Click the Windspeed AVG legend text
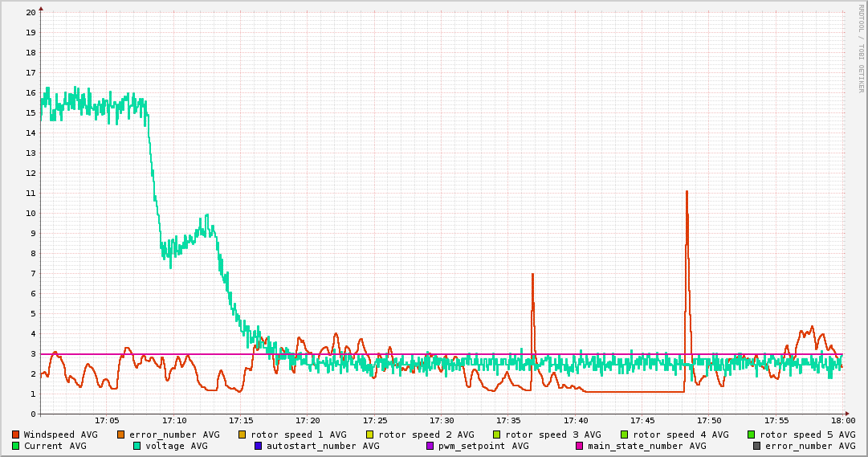 [x=60, y=435]
